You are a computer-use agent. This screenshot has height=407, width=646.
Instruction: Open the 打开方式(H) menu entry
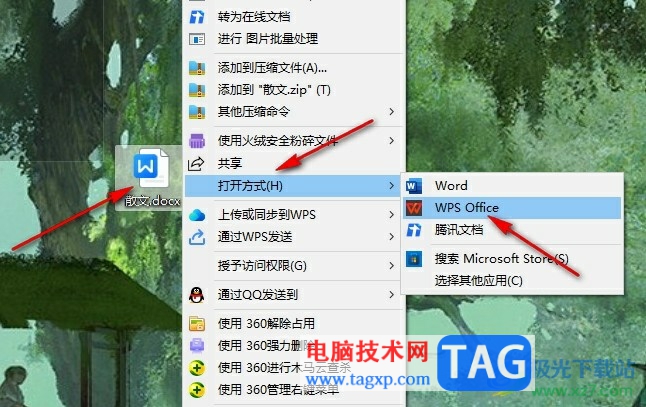click(293, 186)
